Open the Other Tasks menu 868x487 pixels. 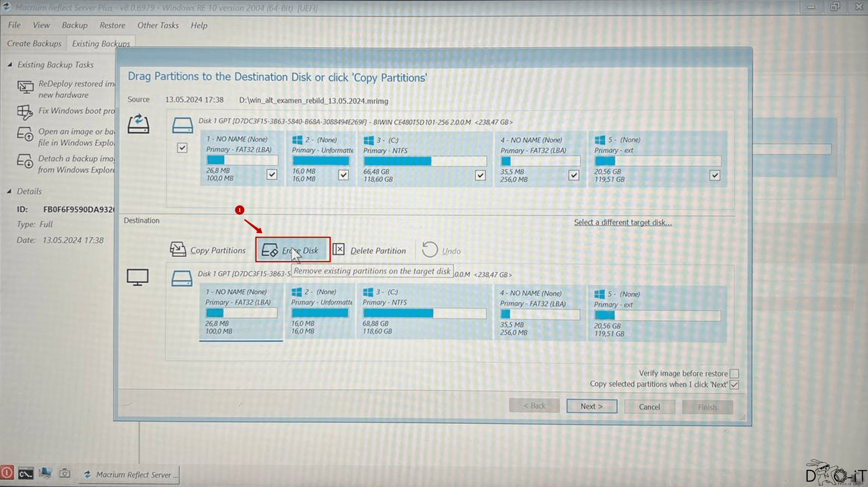157,25
